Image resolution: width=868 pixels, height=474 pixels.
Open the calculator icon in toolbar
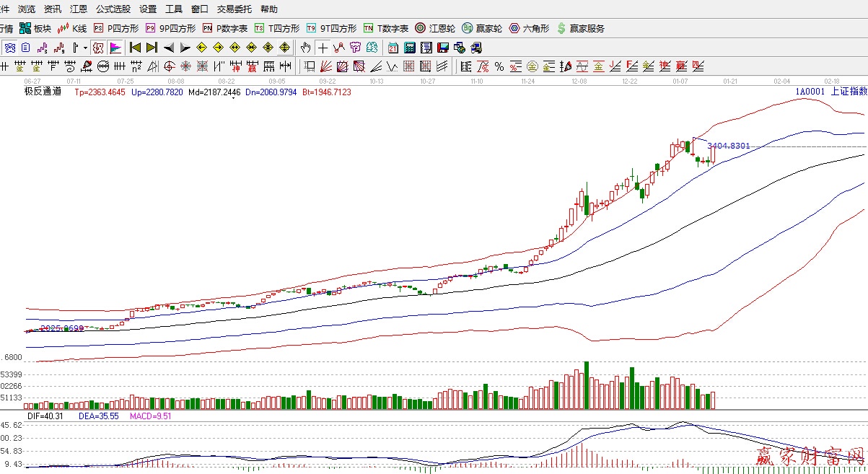[x=409, y=48]
